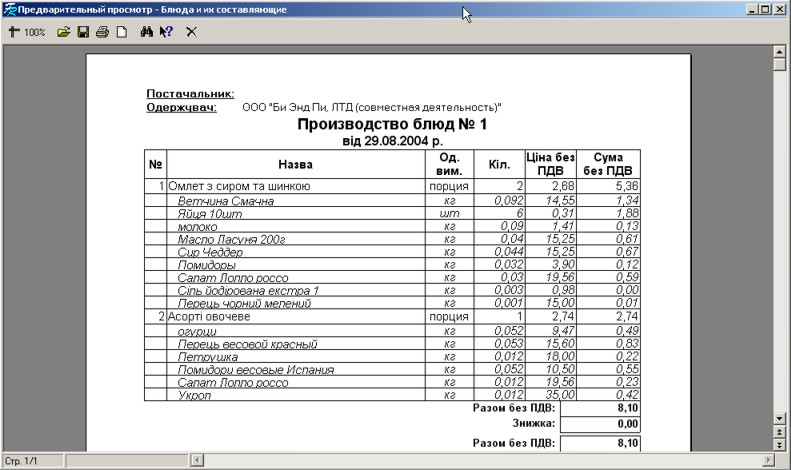Click the blank page icon in the toolbar
This screenshot has width=791, height=470.
(120, 32)
